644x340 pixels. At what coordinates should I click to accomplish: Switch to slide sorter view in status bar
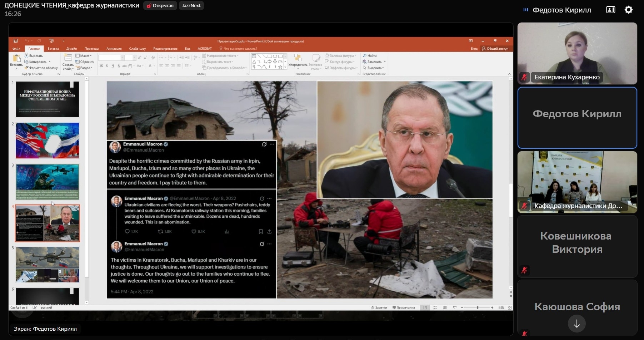pos(435,307)
